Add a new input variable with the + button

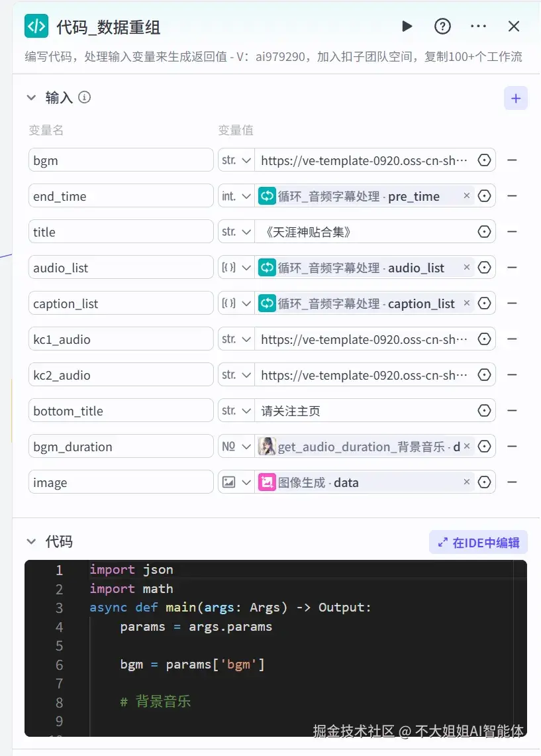[516, 97]
